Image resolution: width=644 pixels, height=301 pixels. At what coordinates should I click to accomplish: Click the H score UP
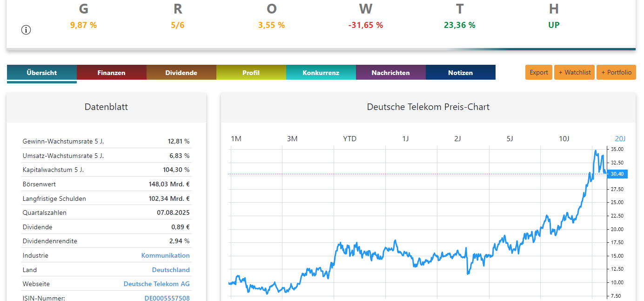tap(554, 25)
